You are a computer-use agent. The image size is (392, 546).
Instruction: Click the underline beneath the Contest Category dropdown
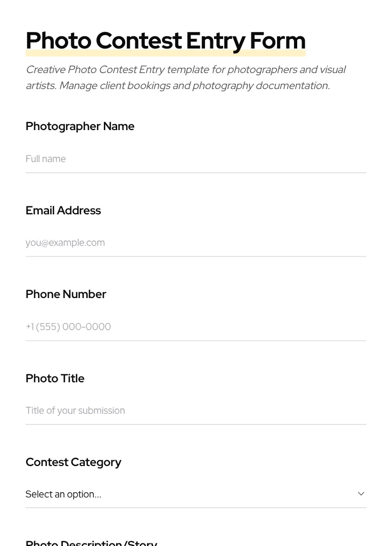[x=195, y=508]
